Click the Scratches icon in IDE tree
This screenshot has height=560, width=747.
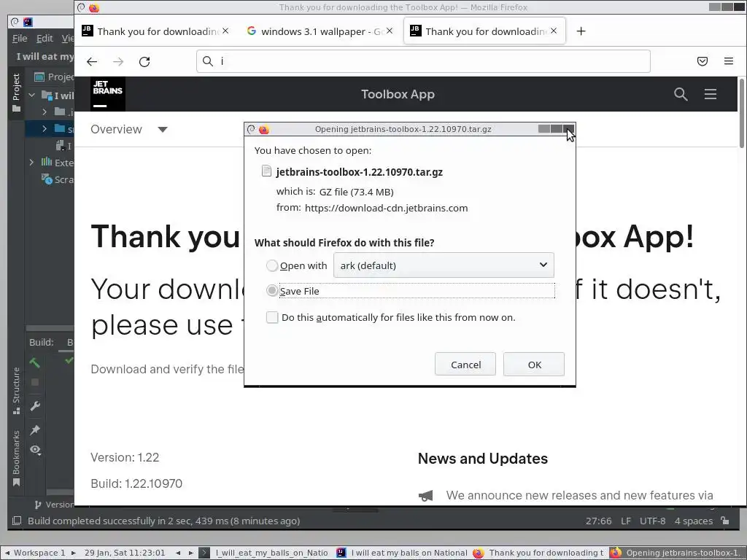(x=47, y=179)
